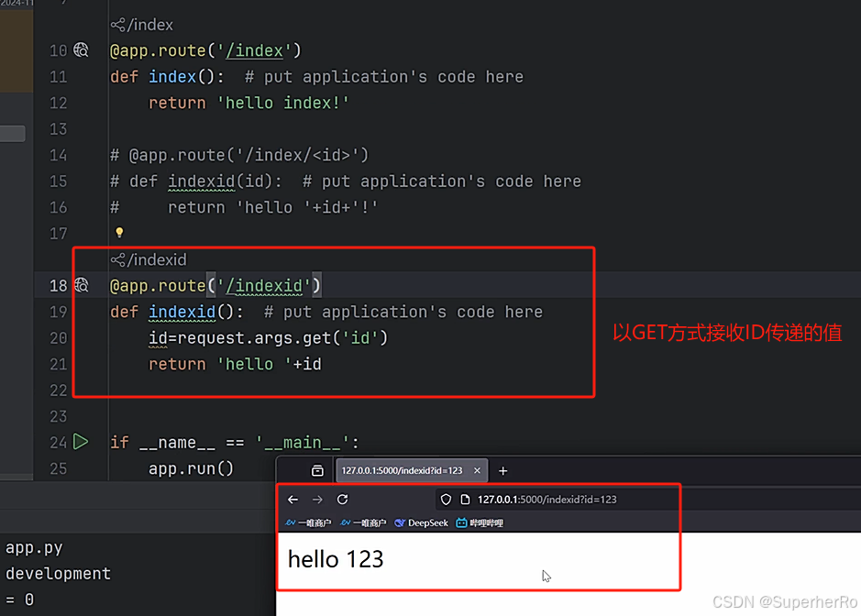Click line number 22 in the gutter

(x=58, y=390)
